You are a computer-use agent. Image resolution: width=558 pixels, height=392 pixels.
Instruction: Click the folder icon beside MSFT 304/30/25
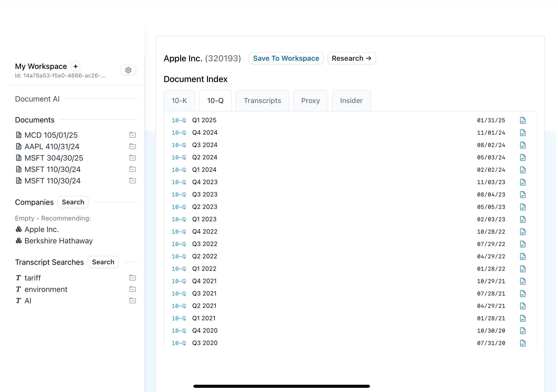(x=133, y=158)
